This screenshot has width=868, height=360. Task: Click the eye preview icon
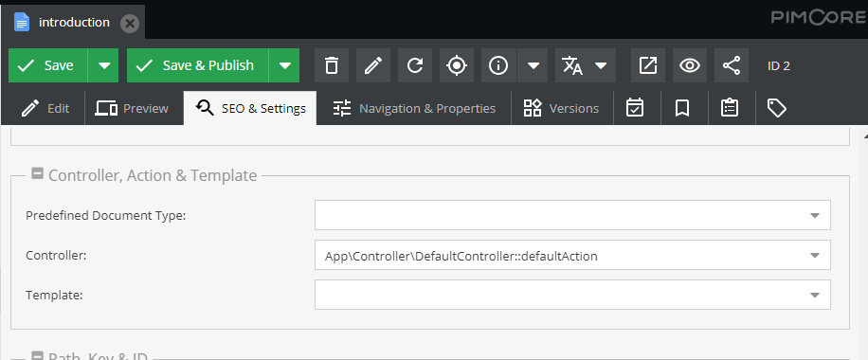(x=690, y=65)
